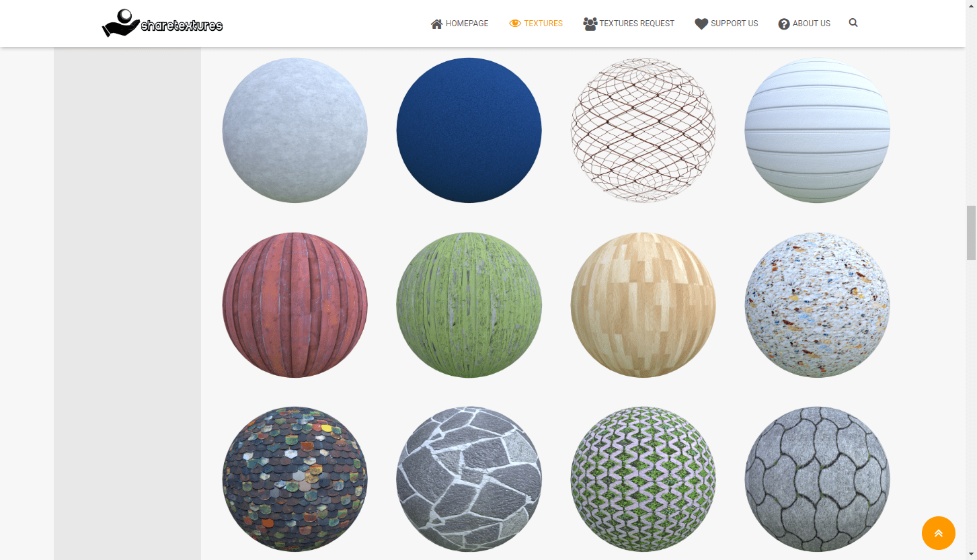This screenshot has width=977, height=560.
Task: Choose the light wood parquet sphere
Action: point(643,305)
